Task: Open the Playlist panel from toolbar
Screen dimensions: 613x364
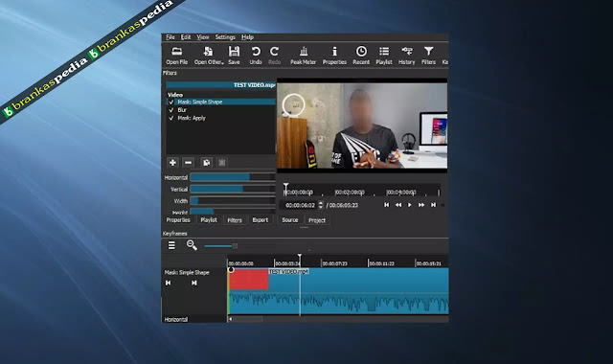Action: click(x=384, y=56)
